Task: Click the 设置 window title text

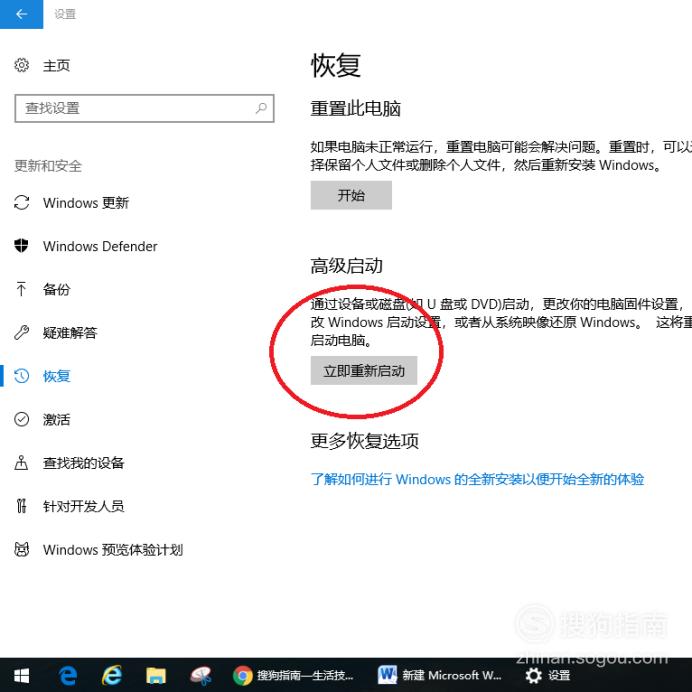Action: click(65, 14)
